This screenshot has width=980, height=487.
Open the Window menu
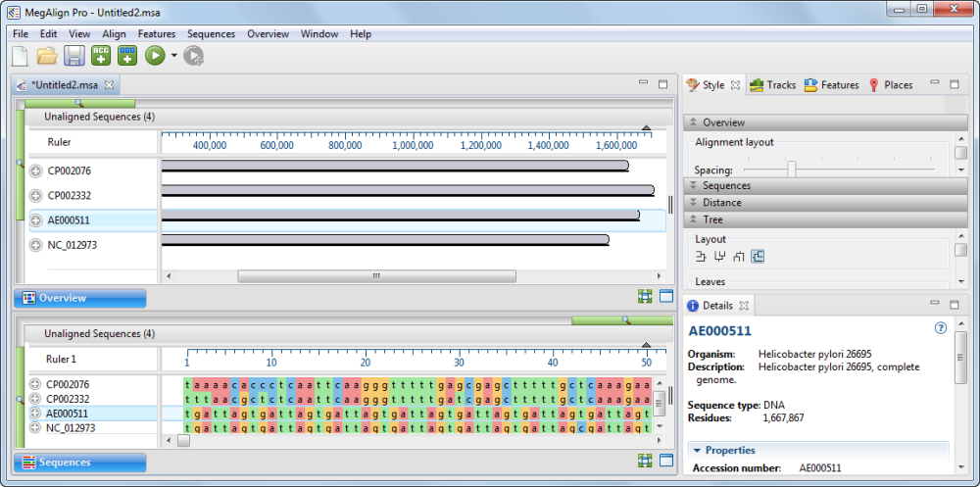(x=319, y=33)
